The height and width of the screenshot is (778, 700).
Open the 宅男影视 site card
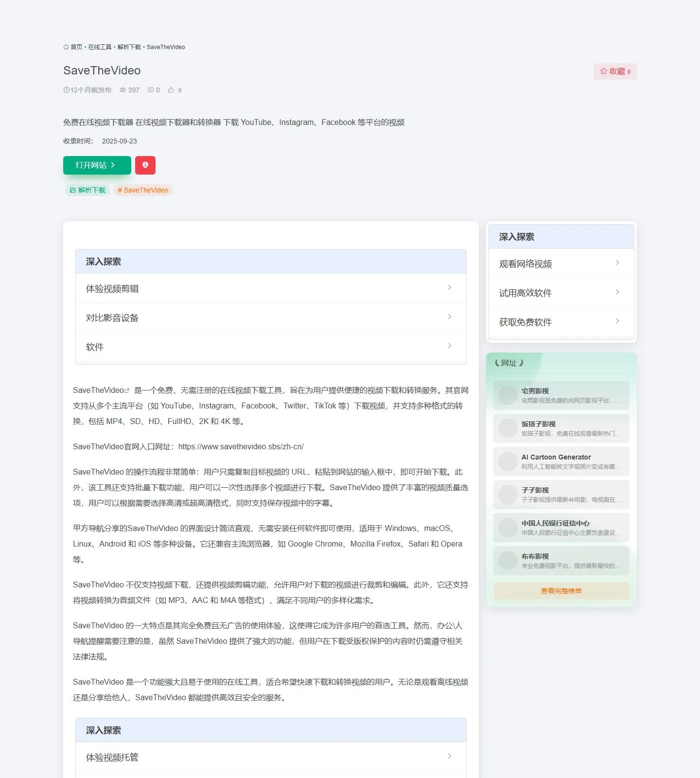coord(561,395)
